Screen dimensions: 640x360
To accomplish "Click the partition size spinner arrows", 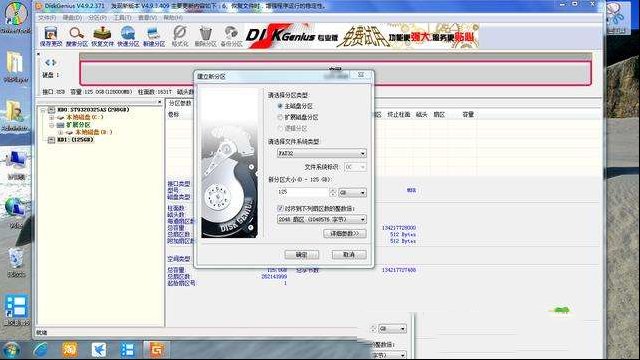I will tap(333, 192).
